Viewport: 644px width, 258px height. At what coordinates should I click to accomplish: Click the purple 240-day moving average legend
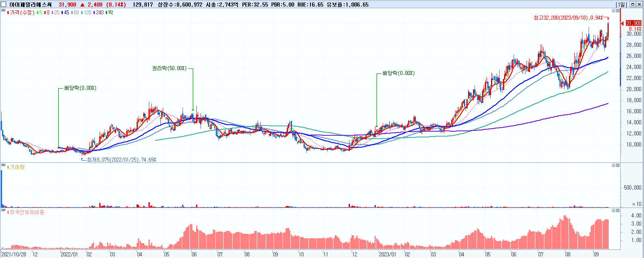(98, 13)
